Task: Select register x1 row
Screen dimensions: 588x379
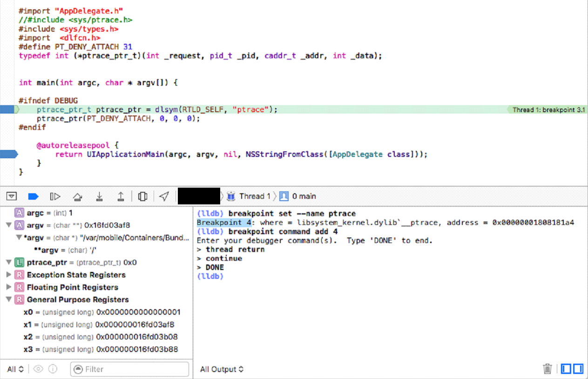Action: (x=96, y=325)
